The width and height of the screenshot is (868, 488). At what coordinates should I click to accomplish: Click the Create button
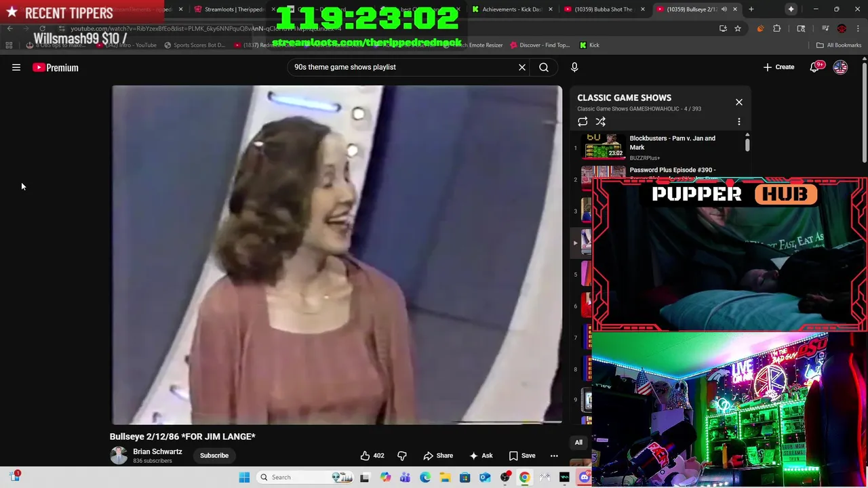point(778,67)
